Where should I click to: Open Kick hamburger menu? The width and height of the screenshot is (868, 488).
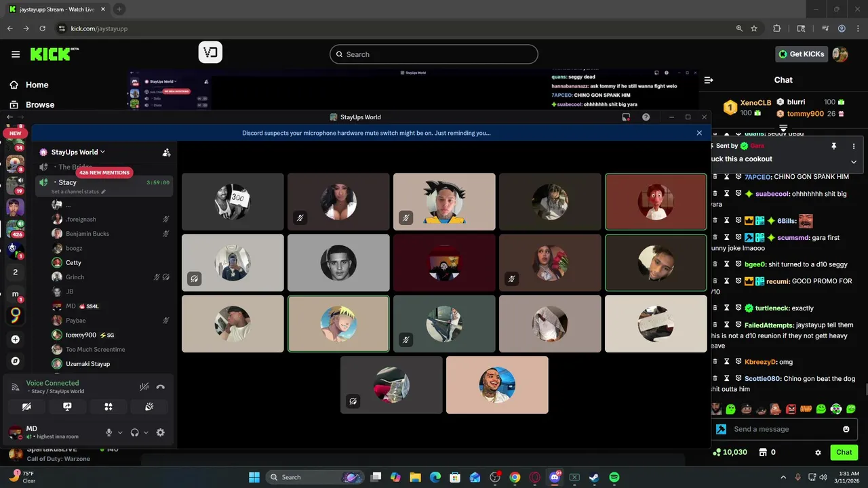(16, 54)
